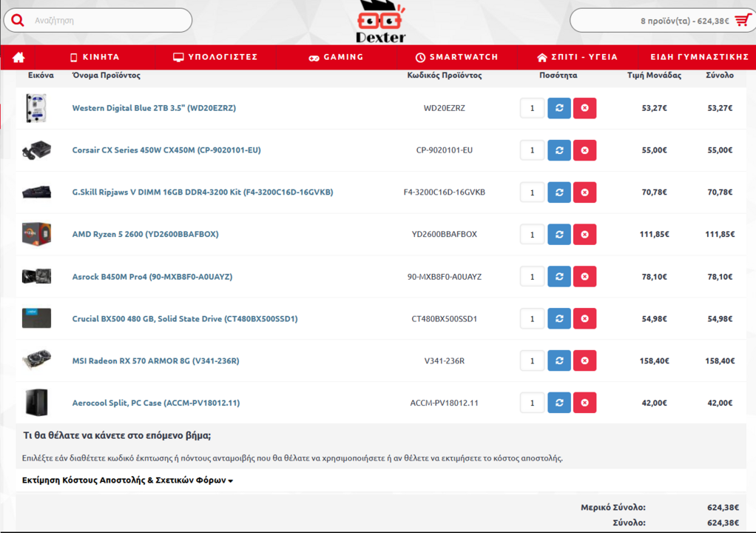The width and height of the screenshot is (756, 533).
Task: Remove Western Digital Blue 2TB from cart
Action: click(x=585, y=108)
